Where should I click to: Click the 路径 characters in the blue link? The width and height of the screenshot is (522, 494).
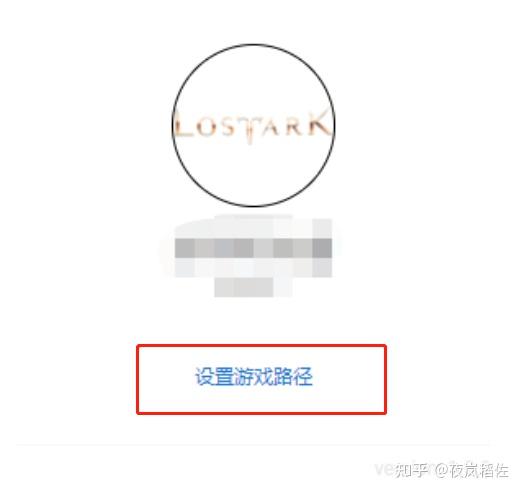click(x=293, y=377)
